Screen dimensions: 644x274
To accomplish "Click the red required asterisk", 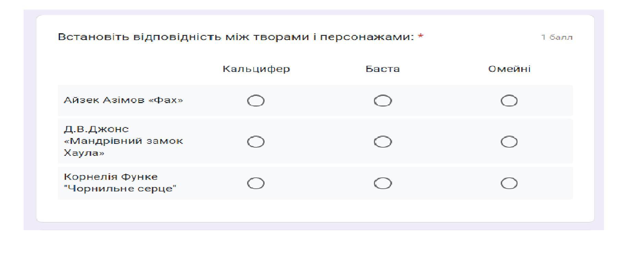I will point(421,36).
